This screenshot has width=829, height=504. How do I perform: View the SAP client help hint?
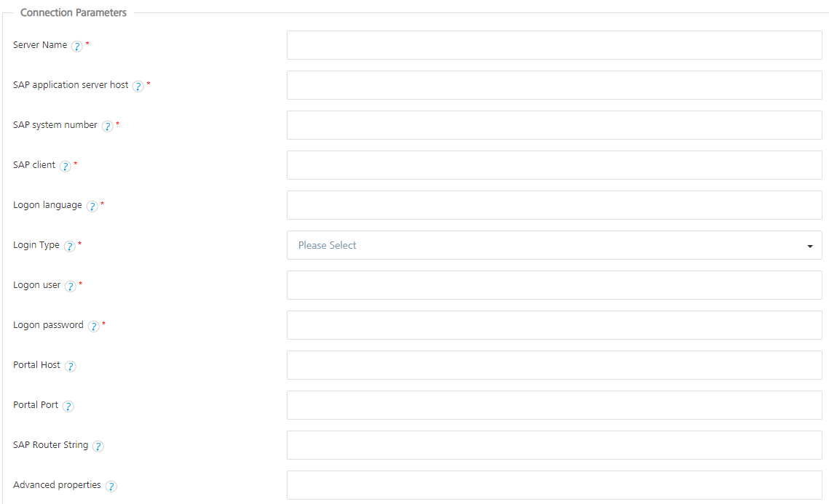coord(65,165)
